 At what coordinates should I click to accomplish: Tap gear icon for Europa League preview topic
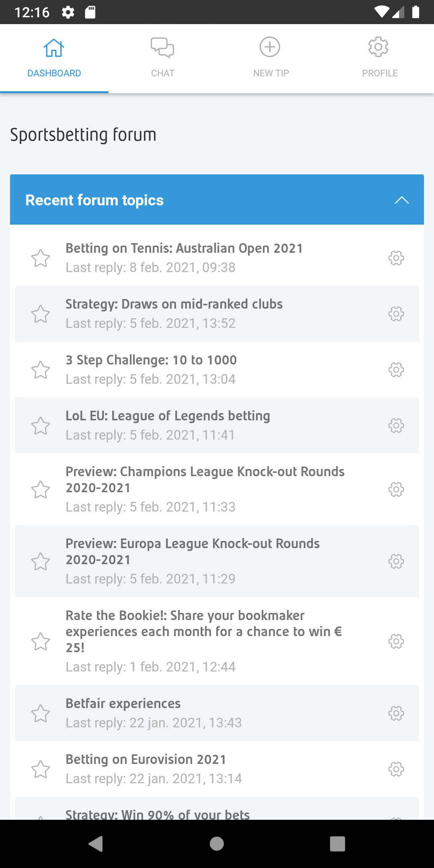click(396, 561)
